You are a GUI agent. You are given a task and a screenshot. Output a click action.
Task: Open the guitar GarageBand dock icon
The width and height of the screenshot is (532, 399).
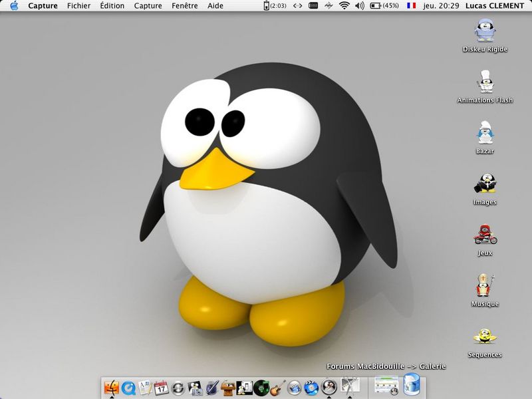pyautogui.click(x=277, y=388)
